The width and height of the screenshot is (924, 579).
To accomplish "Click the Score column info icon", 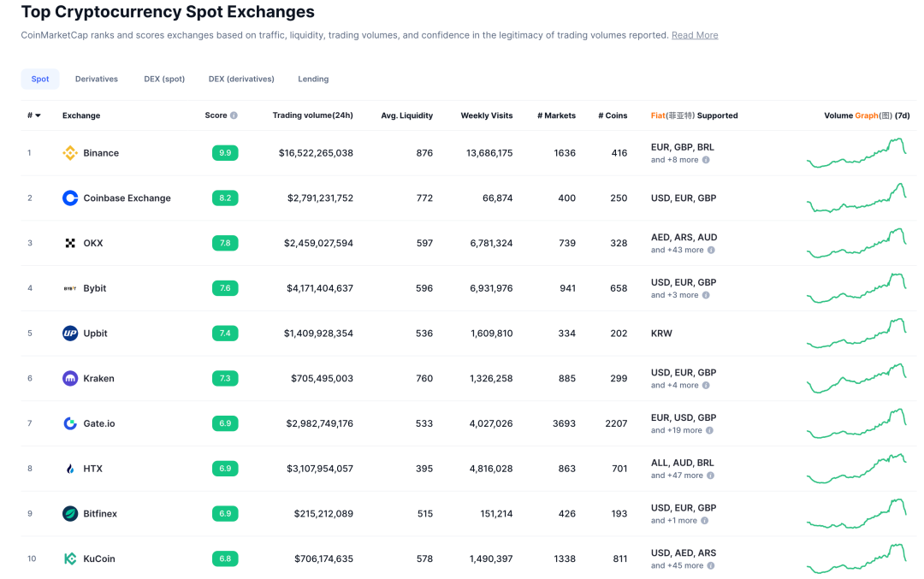I will pyautogui.click(x=234, y=115).
